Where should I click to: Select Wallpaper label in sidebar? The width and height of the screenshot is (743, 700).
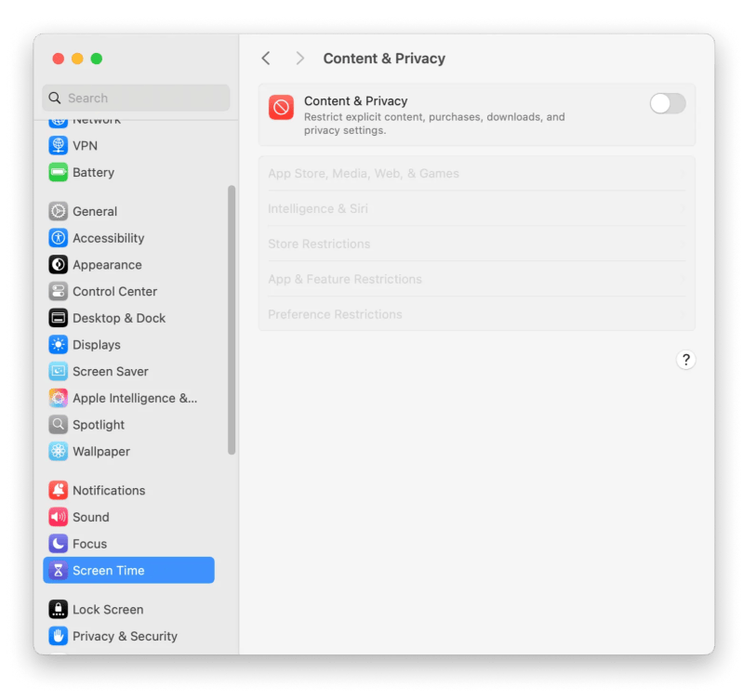tap(101, 452)
